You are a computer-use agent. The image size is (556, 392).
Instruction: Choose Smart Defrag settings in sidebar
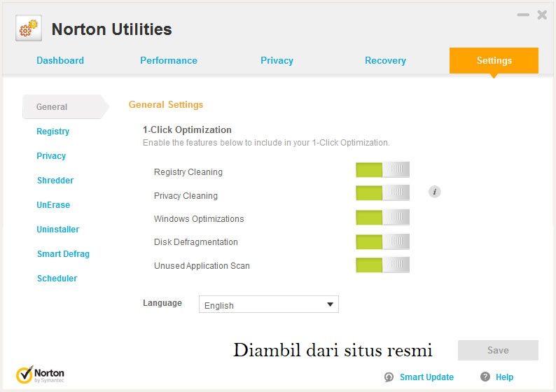(63, 254)
